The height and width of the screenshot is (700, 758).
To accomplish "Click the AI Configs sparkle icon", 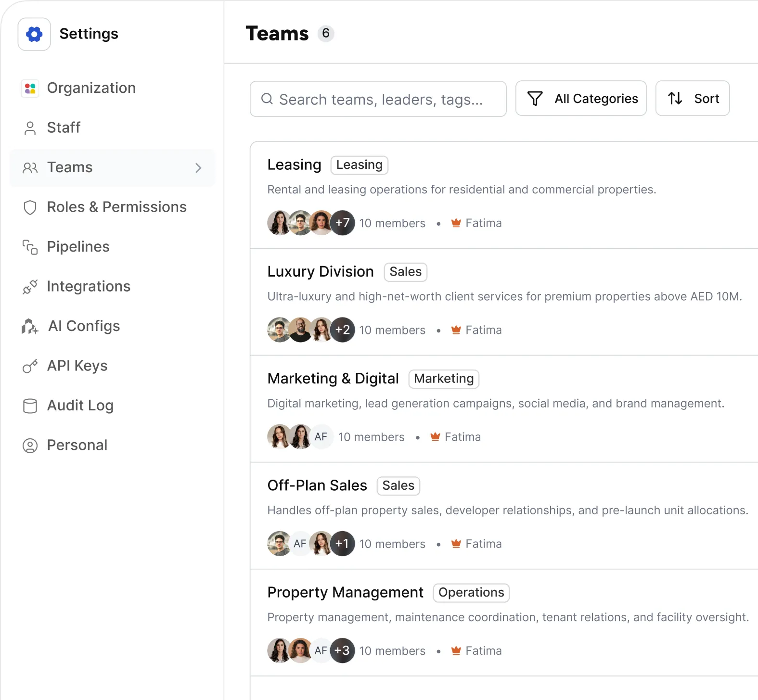I will click(30, 326).
